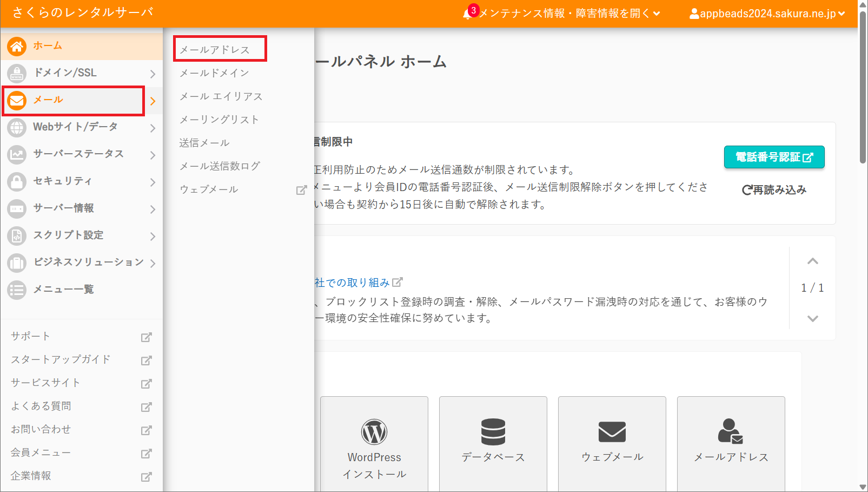
Task: Click the Script Settings file icon
Action: click(x=17, y=236)
